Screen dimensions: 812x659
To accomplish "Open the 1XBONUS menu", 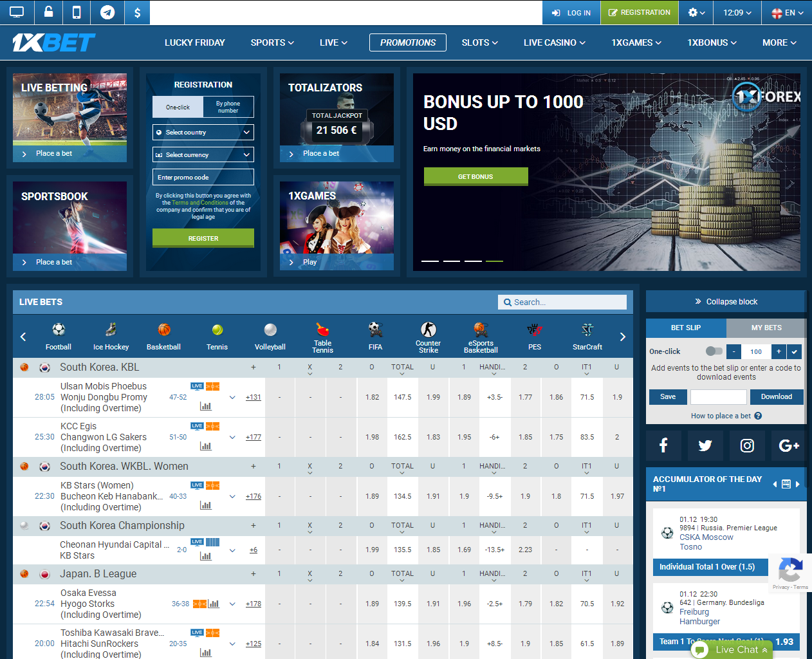I will pyautogui.click(x=712, y=42).
